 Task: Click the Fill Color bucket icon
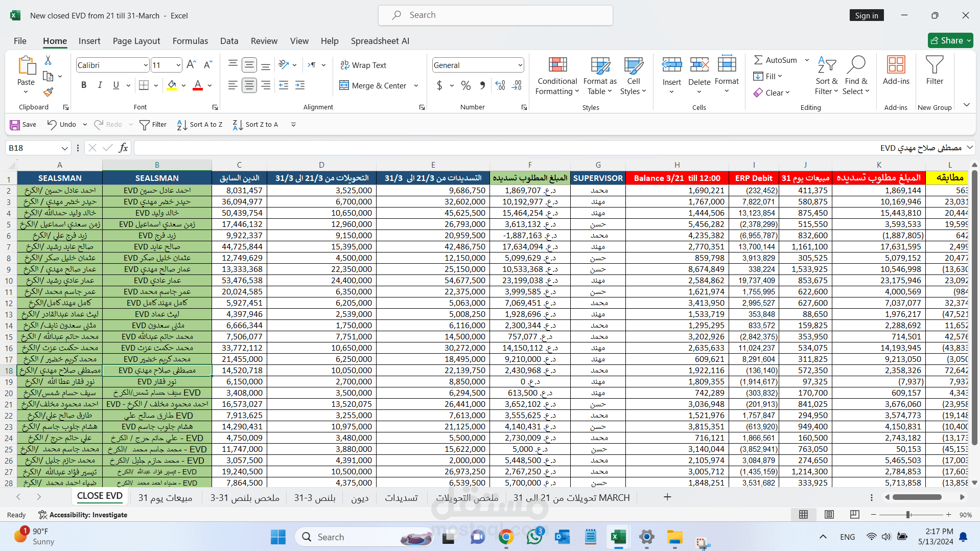(x=172, y=85)
